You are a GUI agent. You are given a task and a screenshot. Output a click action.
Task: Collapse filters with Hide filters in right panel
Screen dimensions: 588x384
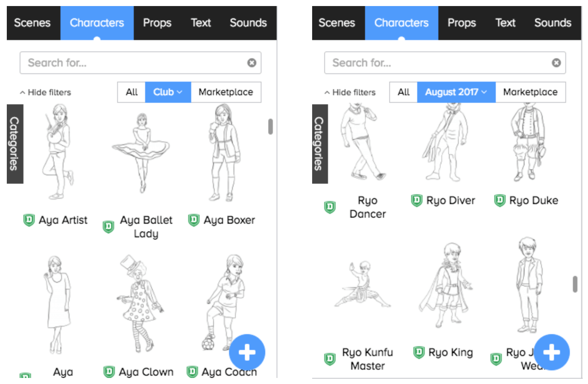[350, 93]
